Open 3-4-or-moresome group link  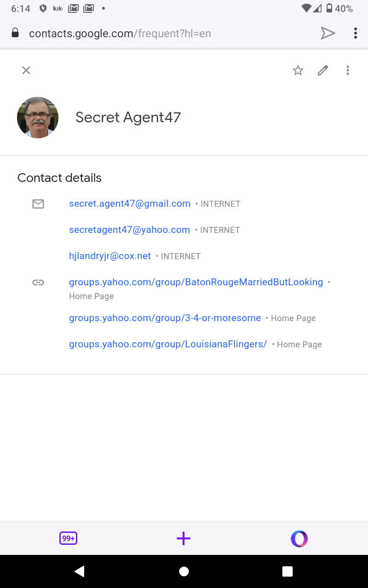point(165,318)
